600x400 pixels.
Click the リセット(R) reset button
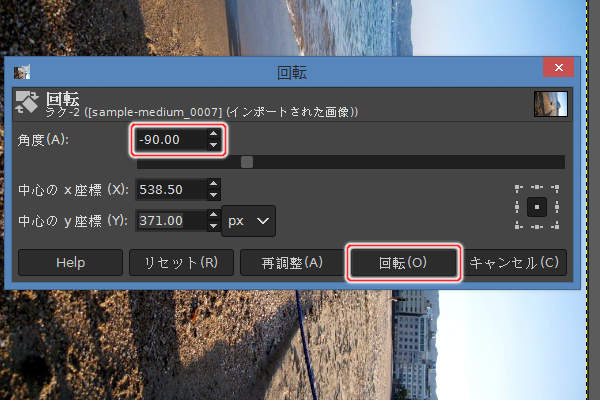181,263
